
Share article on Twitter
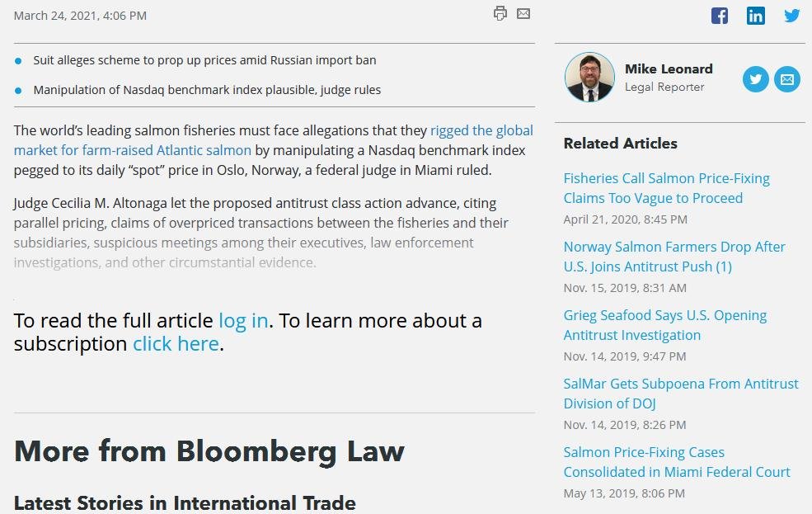pos(792,16)
